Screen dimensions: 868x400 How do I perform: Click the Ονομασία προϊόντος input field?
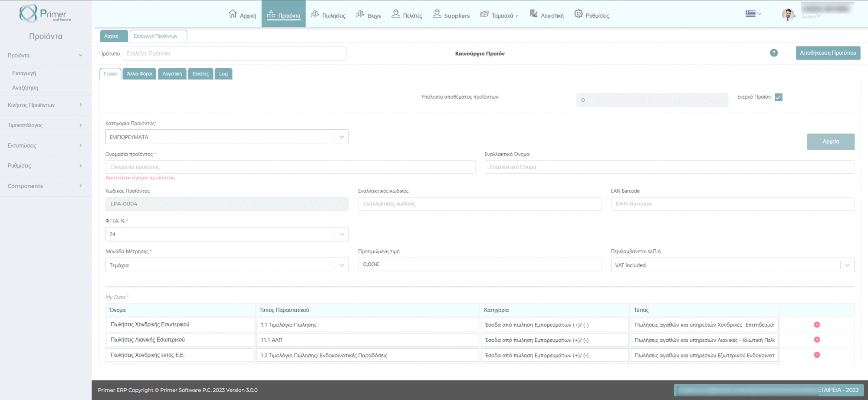click(290, 167)
